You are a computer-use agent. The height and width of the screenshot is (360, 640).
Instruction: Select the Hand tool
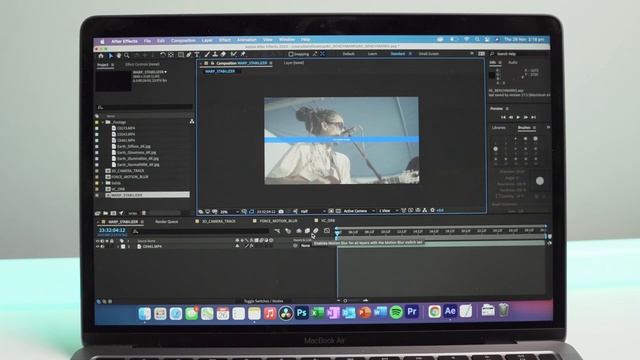(119, 56)
